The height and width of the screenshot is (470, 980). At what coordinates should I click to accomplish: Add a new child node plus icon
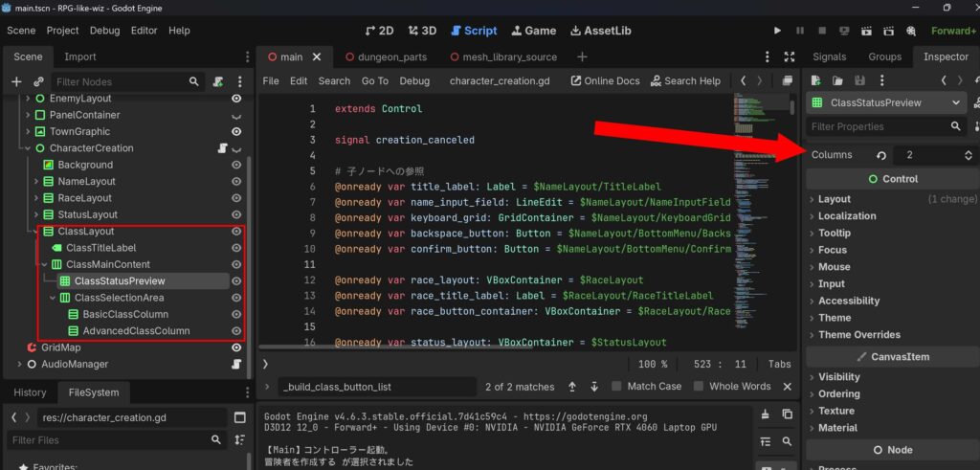(x=16, y=81)
